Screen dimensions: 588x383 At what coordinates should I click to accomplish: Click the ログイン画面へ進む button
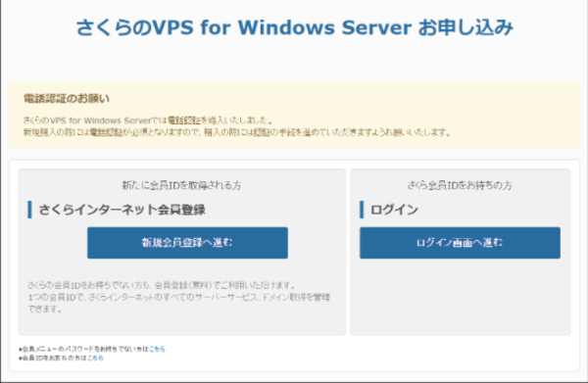click(x=461, y=243)
